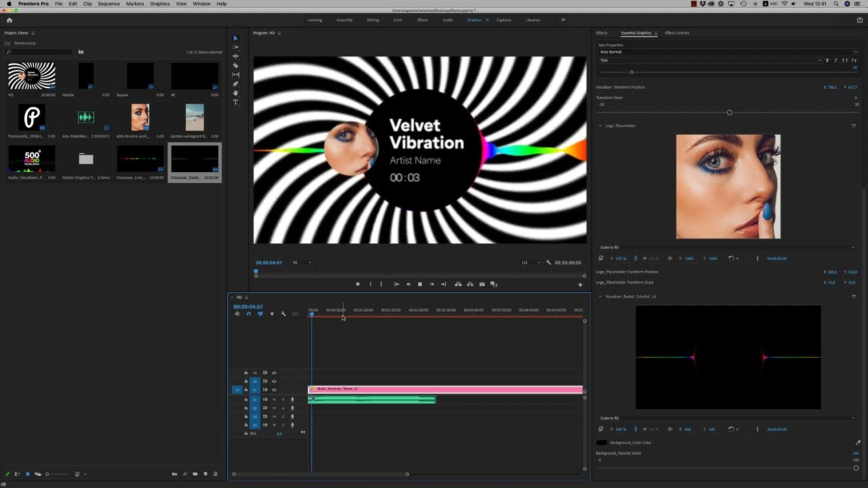Open the Effects panel tab
This screenshot has height=488, width=868.
tap(601, 33)
